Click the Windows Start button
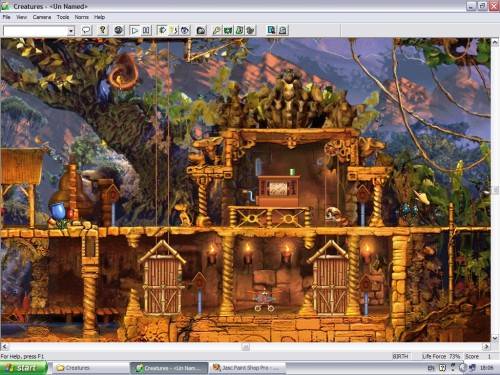Screen dimensions: 500x375 [24, 368]
